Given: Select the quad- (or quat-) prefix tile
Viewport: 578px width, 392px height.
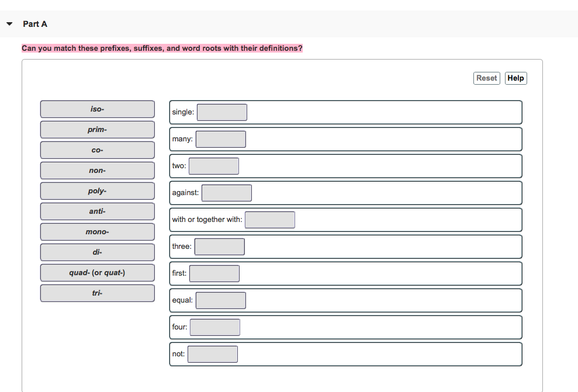Looking at the screenshot, I should click(97, 272).
